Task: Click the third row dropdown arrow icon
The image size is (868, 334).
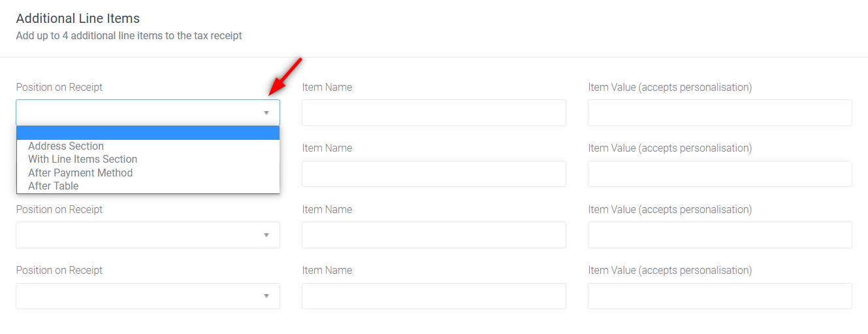Action: pyautogui.click(x=266, y=235)
